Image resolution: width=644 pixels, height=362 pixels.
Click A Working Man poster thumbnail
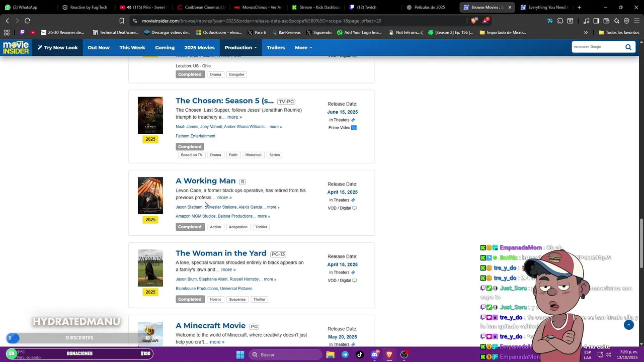pyautogui.click(x=150, y=196)
